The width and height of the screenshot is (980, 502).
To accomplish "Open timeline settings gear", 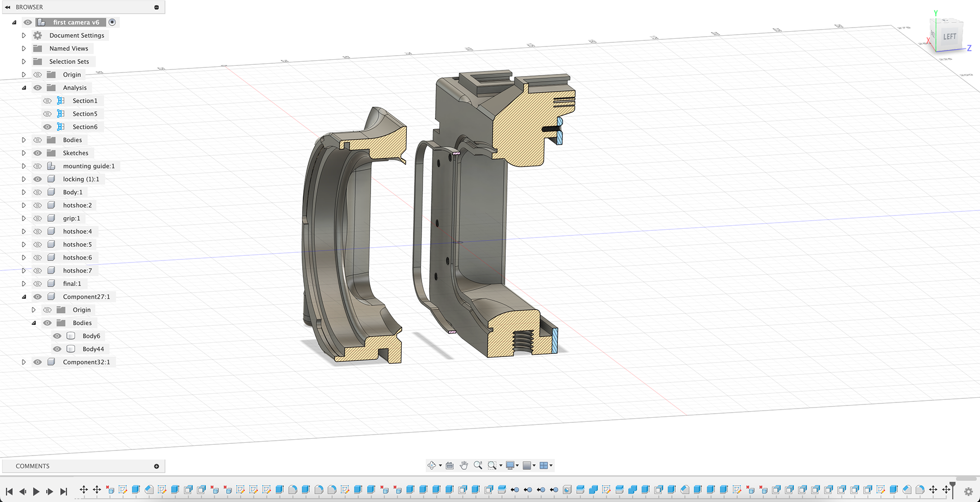I will coord(968,491).
